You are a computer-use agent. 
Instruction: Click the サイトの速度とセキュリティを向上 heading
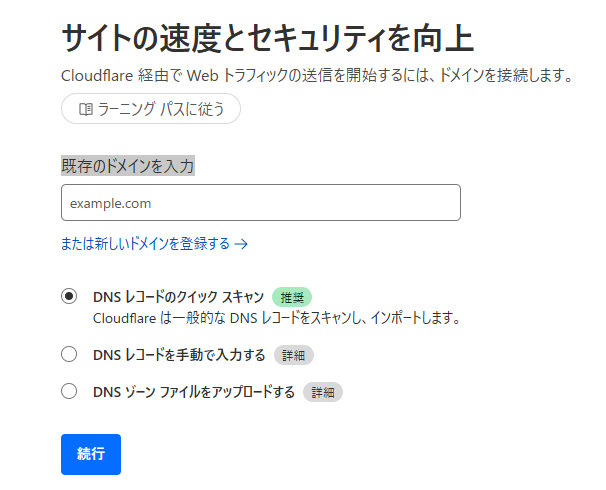tap(267, 38)
